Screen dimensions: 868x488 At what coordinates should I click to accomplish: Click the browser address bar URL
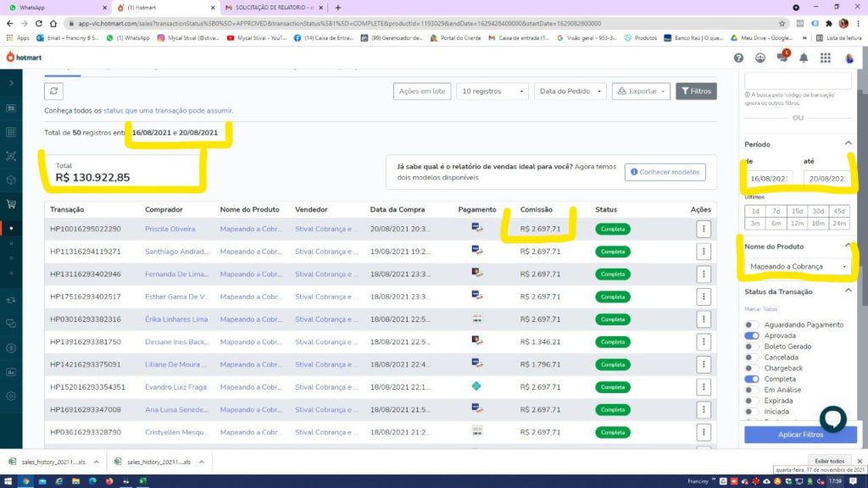[339, 24]
